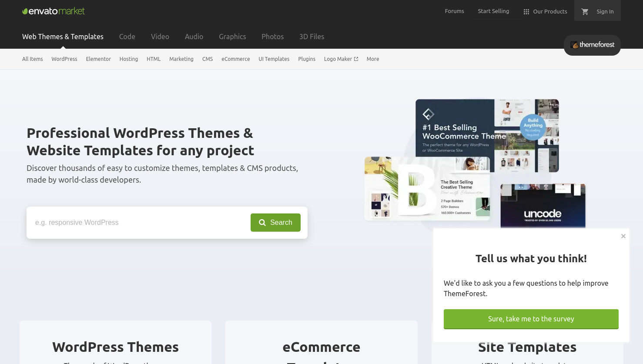Open All Items submenu link
This screenshot has height=364, width=643.
click(x=33, y=59)
